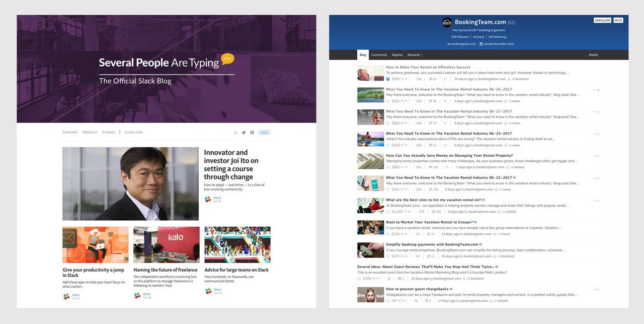
Task: Expand the Rewards dropdown tab
Action: click(x=415, y=55)
